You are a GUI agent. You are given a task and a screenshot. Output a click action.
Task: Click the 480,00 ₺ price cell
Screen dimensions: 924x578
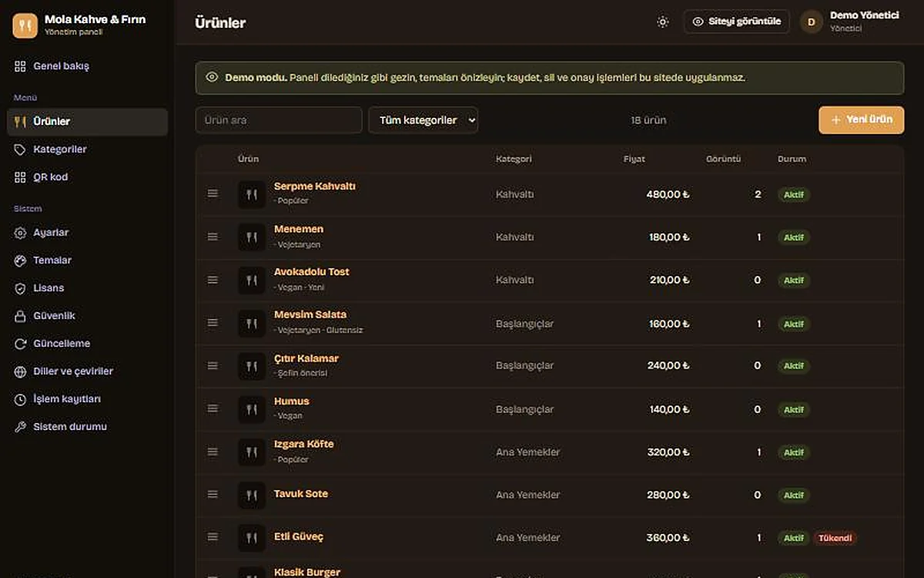[x=668, y=194]
